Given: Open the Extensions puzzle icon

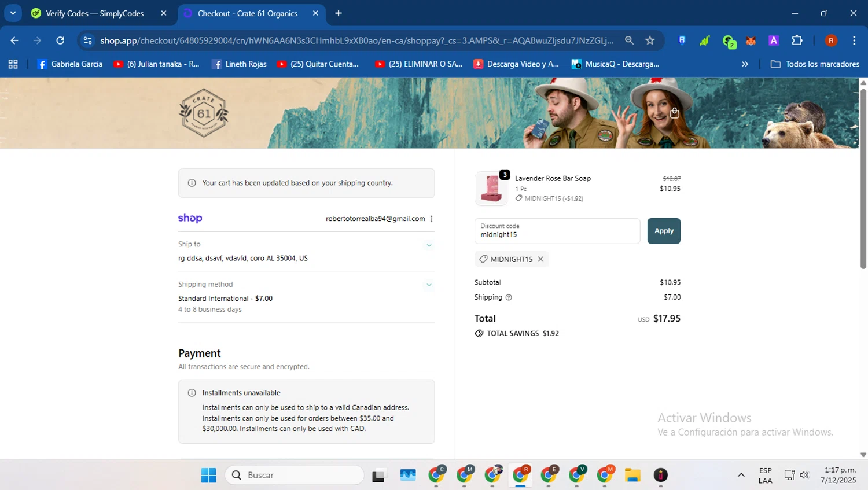Looking at the screenshot, I should coord(797,40).
